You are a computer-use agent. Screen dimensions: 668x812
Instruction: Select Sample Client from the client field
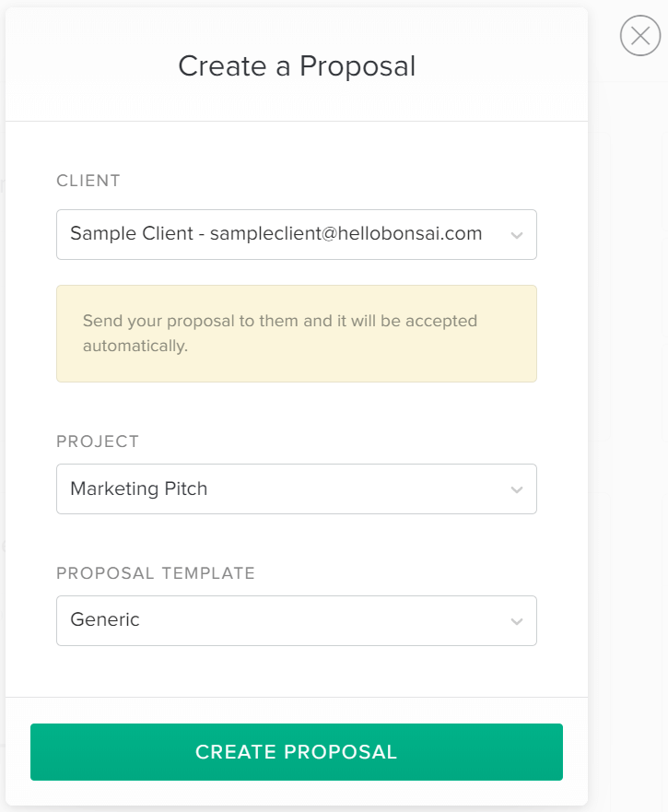pos(297,234)
